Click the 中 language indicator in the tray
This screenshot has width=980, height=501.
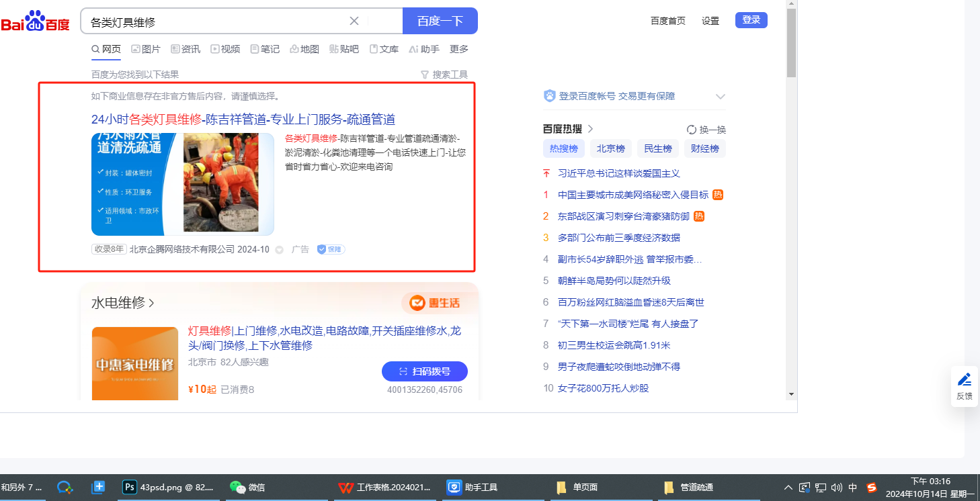pos(853,488)
